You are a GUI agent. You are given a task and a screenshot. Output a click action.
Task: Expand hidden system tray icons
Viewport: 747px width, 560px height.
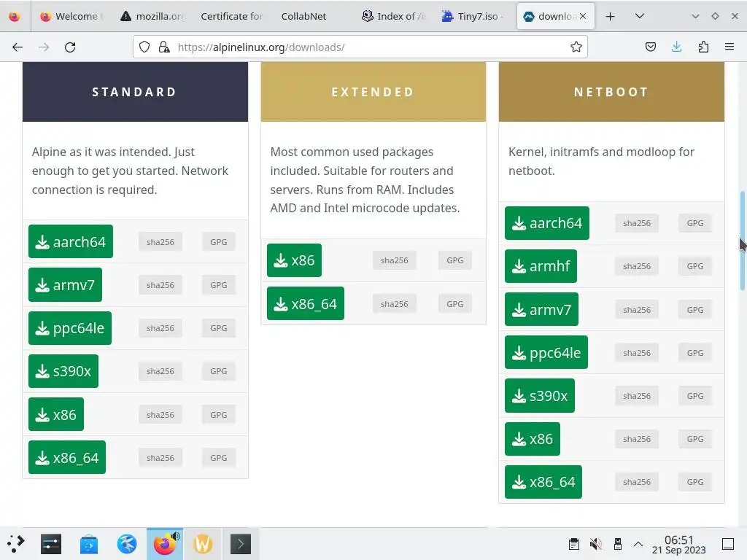638,544
